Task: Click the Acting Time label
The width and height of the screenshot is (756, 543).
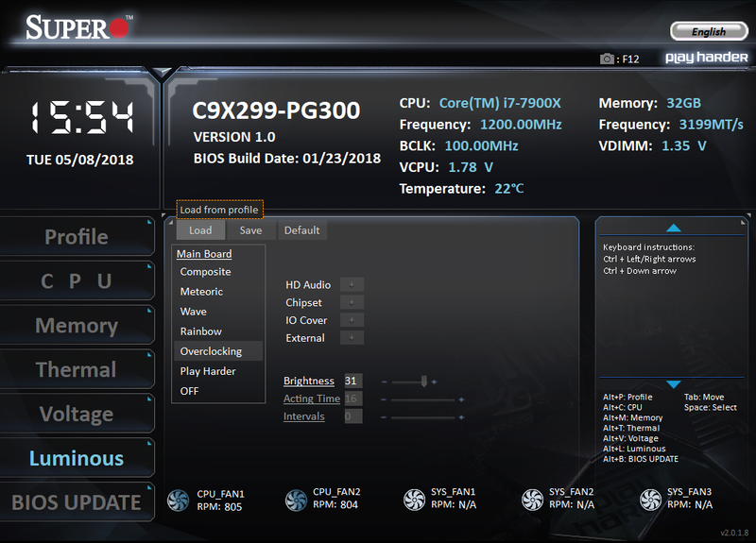Action: (x=312, y=399)
